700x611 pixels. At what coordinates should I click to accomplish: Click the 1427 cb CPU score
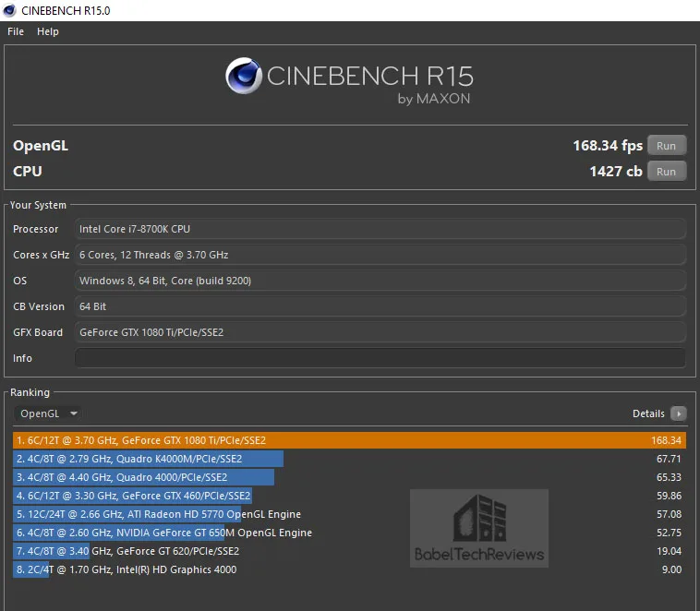(x=616, y=172)
